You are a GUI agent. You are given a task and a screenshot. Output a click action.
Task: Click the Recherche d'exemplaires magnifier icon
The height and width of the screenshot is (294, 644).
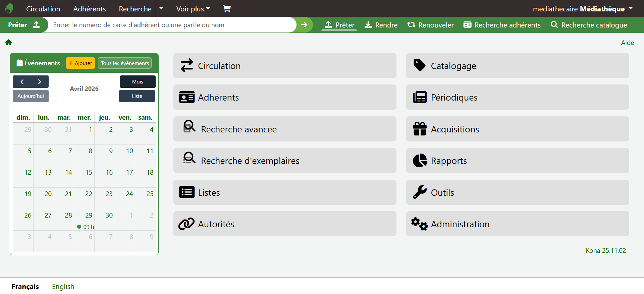(189, 158)
